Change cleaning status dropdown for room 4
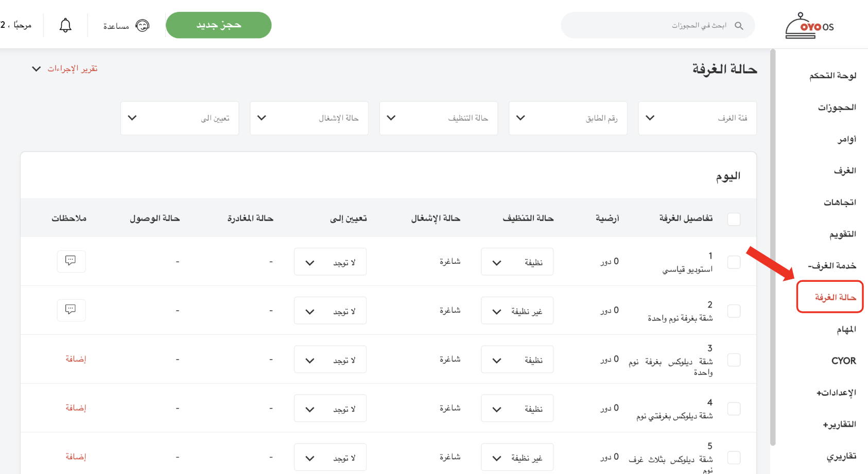The height and width of the screenshot is (474, 868). pyautogui.click(x=517, y=409)
